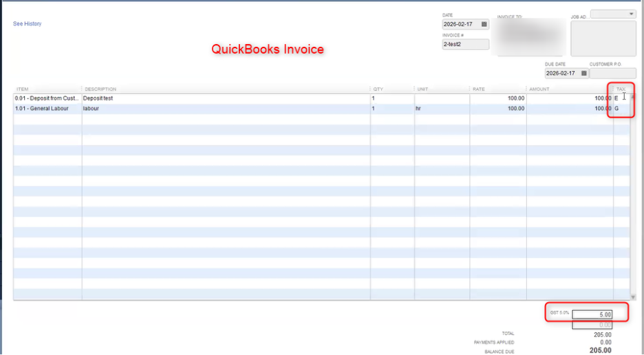Open the Job Ad... dropdown arrow
The height and width of the screenshot is (355, 644).
coord(631,14)
